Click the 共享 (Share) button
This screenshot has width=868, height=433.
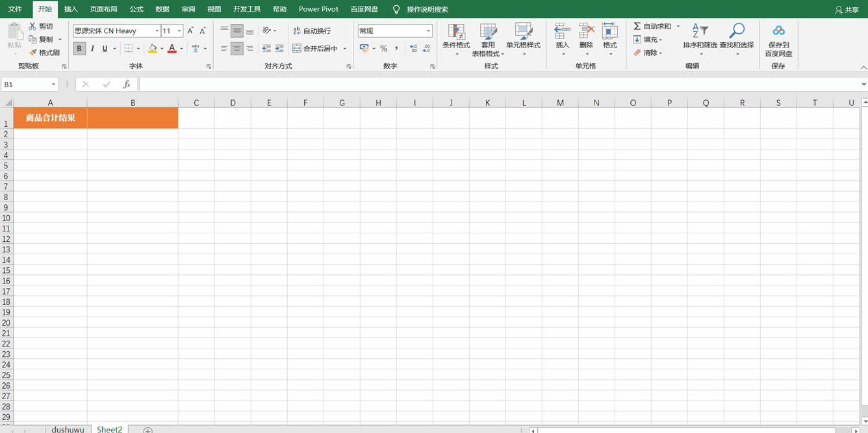(x=847, y=10)
